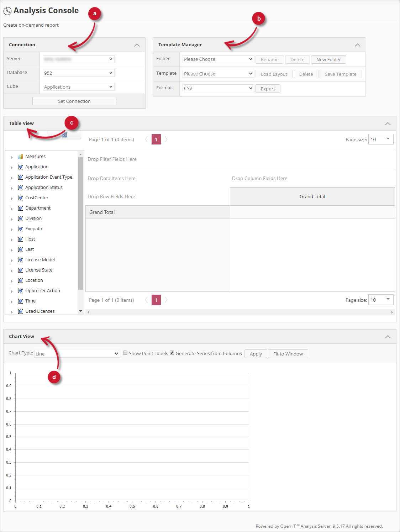Enable the Show Point Labels checkbox
Image resolution: width=400 pixels, height=532 pixels.
pos(125,353)
